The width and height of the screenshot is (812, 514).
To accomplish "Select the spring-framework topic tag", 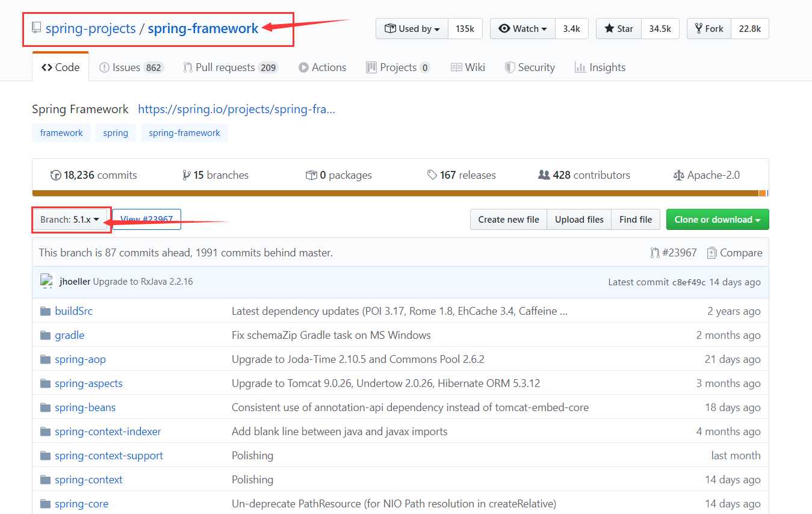I will [184, 133].
